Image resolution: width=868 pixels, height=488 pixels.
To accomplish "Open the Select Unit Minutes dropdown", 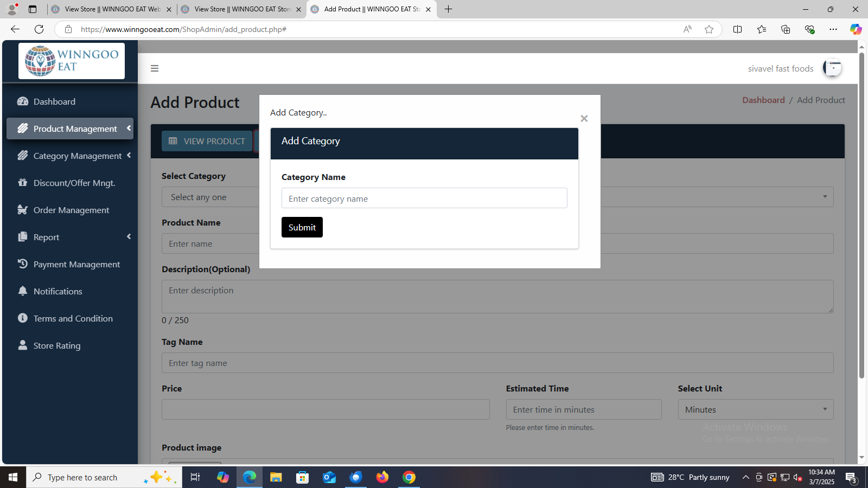I will click(755, 409).
